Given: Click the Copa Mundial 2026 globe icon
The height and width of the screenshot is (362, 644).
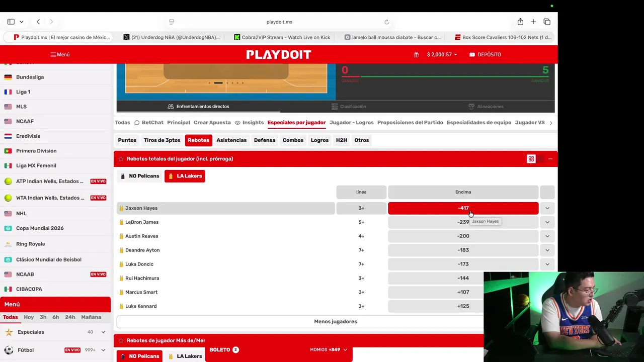Looking at the screenshot, I should coord(8,228).
